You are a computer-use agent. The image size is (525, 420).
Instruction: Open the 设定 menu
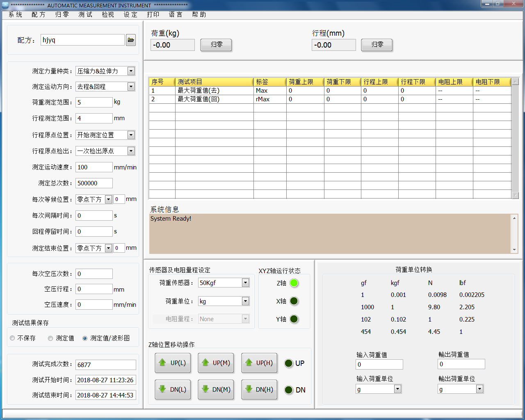(x=131, y=14)
